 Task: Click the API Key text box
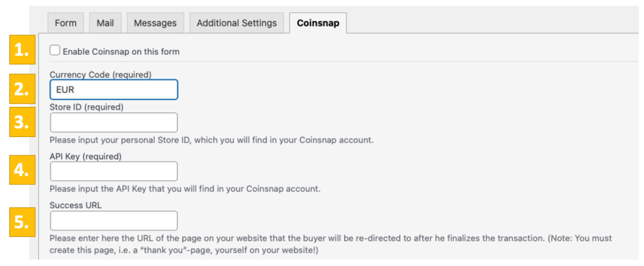point(114,172)
